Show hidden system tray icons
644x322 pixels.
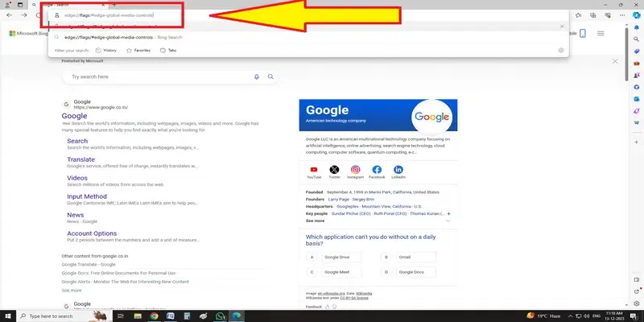point(570,316)
